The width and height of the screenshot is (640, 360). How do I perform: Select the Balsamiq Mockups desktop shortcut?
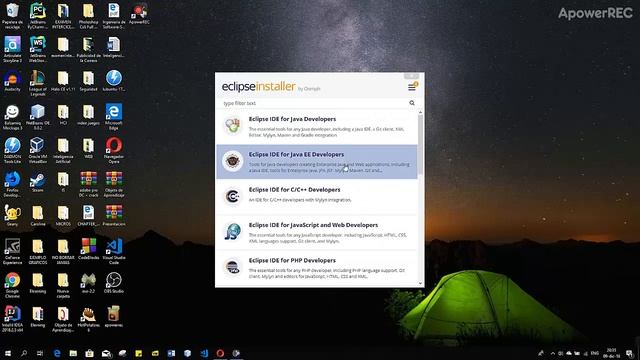tap(12, 117)
